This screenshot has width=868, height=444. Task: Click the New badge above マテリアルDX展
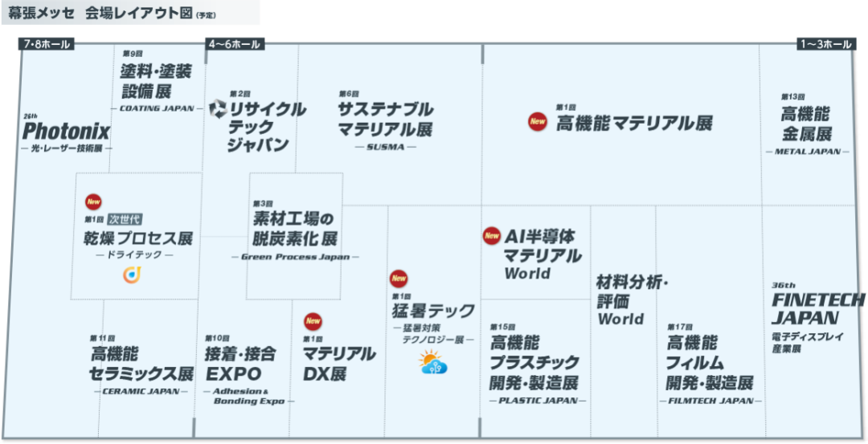(313, 321)
